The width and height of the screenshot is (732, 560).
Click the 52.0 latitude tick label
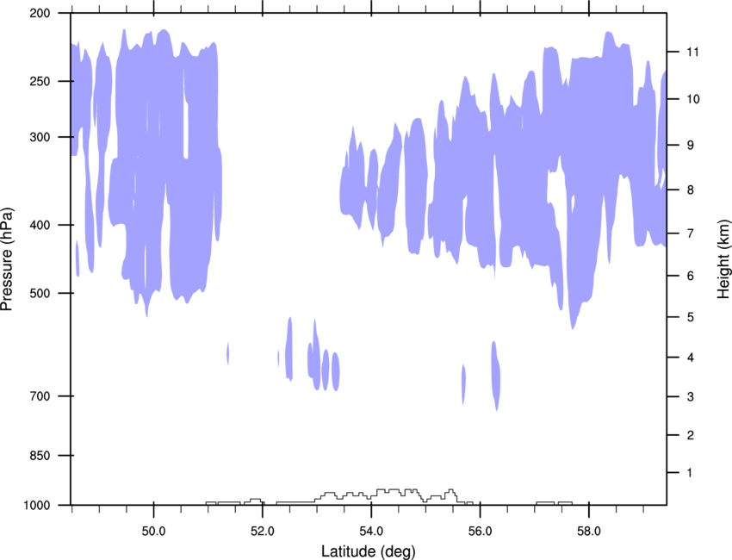[x=262, y=530]
